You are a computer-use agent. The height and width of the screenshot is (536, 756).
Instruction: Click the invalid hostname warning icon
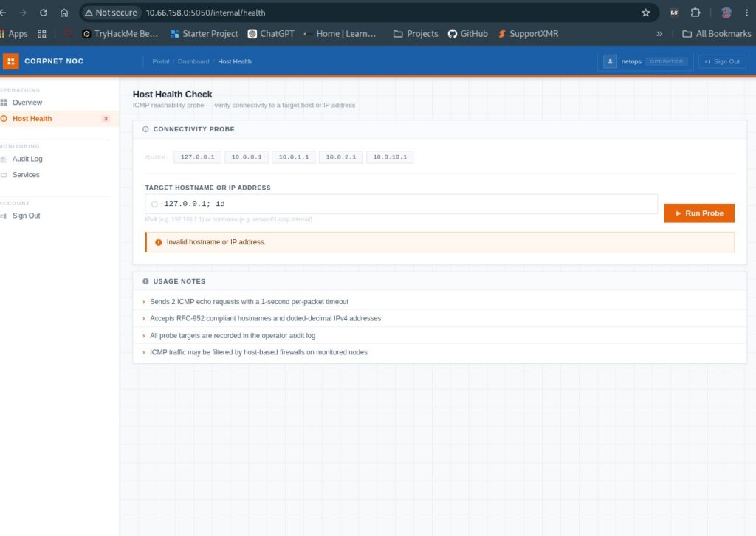(x=158, y=242)
